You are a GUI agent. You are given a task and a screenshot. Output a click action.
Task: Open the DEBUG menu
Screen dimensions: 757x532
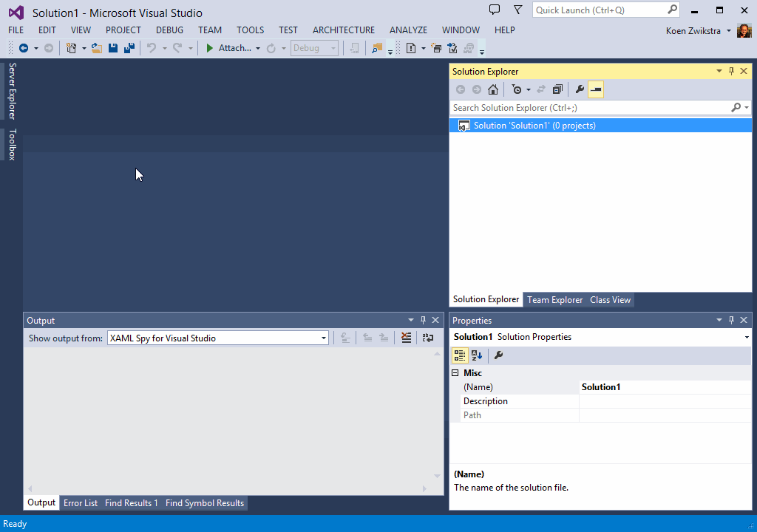(169, 30)
